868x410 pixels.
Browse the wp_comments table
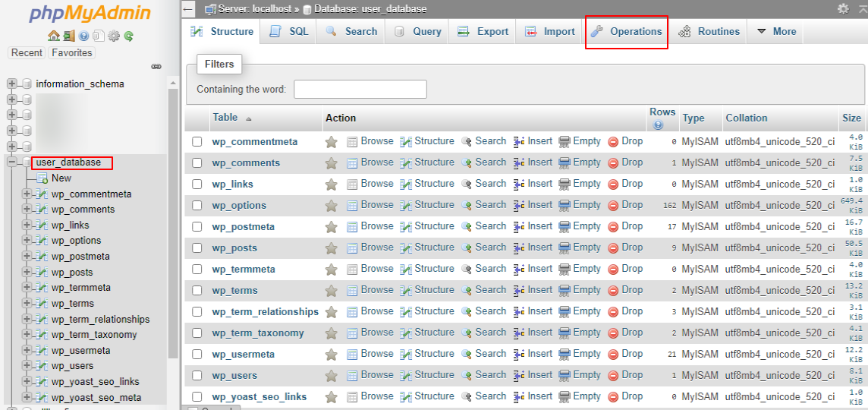(x=370, y=162)
